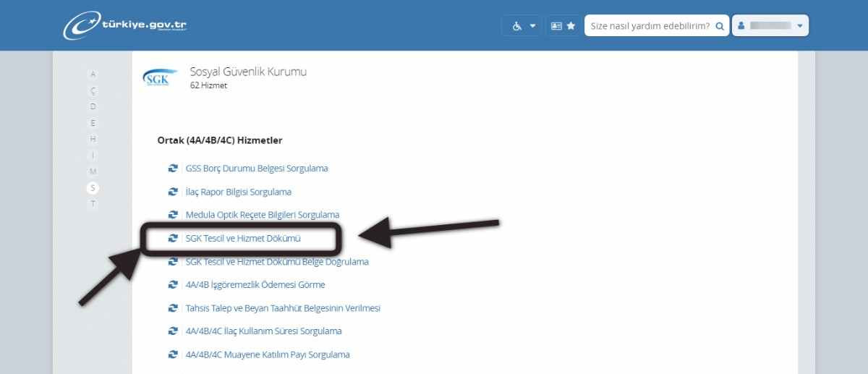Open 4A/4B/4C Muayene Katılım Payı Sorgulama

coord(268,354)
